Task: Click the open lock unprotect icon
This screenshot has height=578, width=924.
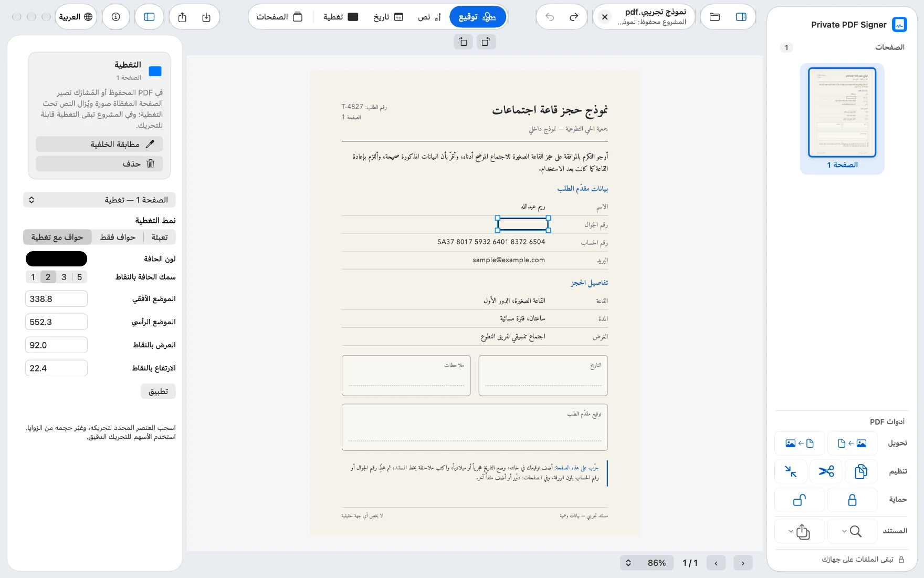Action: 800,500
